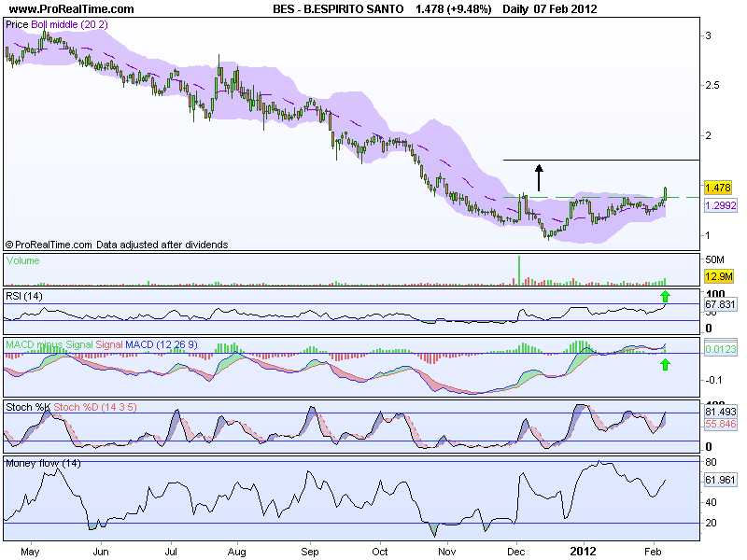Click the red Signal legend label
The height and width of the screenshot is (560, 747).
tap(109, 344)
